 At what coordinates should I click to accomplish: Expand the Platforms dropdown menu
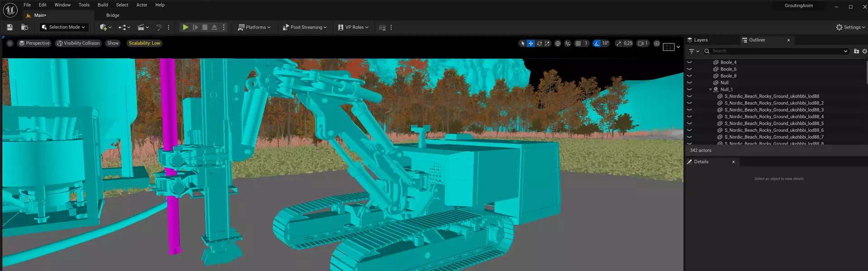tap(255, 28)
